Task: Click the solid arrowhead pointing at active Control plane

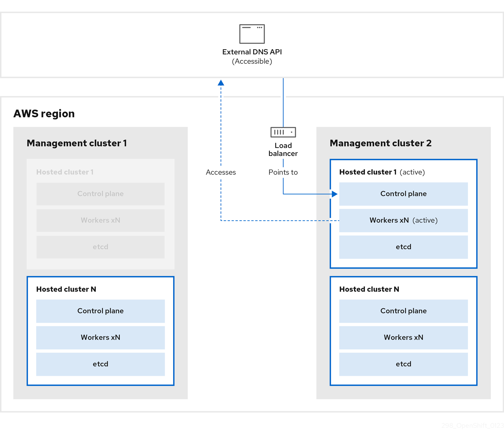Action: point(335,194)
